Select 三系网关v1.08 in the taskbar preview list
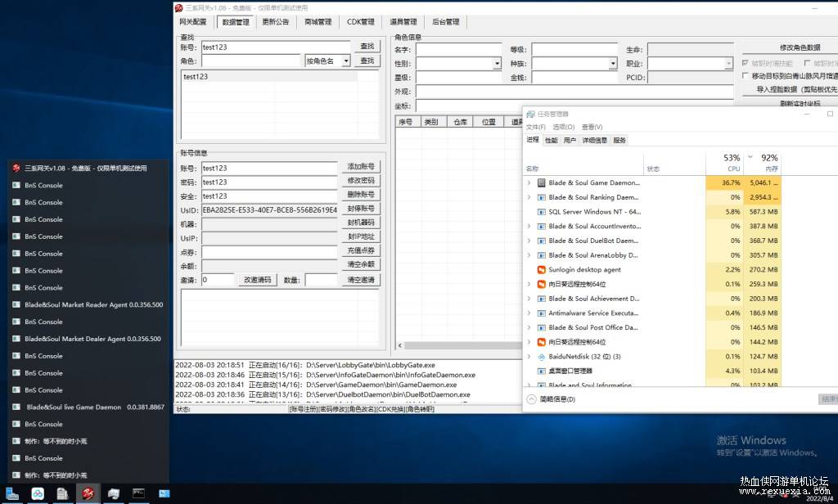Image resolution: width=838 pixels, height=504 pixels. (x=88, y=168)
